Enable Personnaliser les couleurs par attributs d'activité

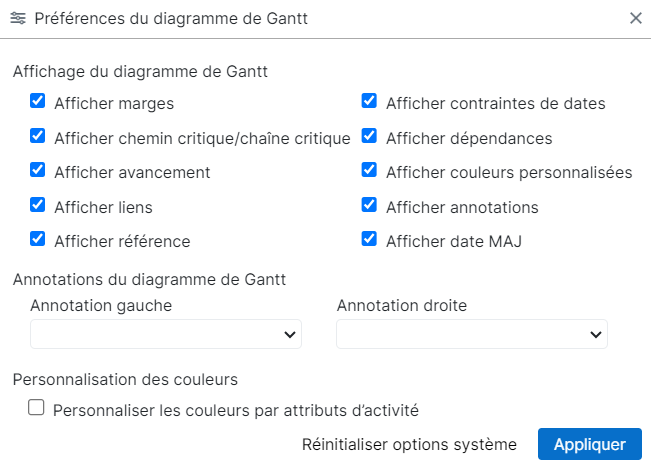[37, 408]
